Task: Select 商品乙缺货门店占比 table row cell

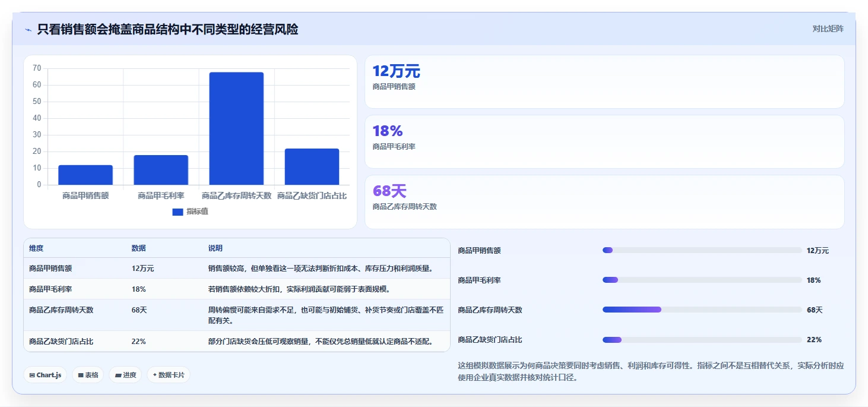Action: (x=61, y=342)
